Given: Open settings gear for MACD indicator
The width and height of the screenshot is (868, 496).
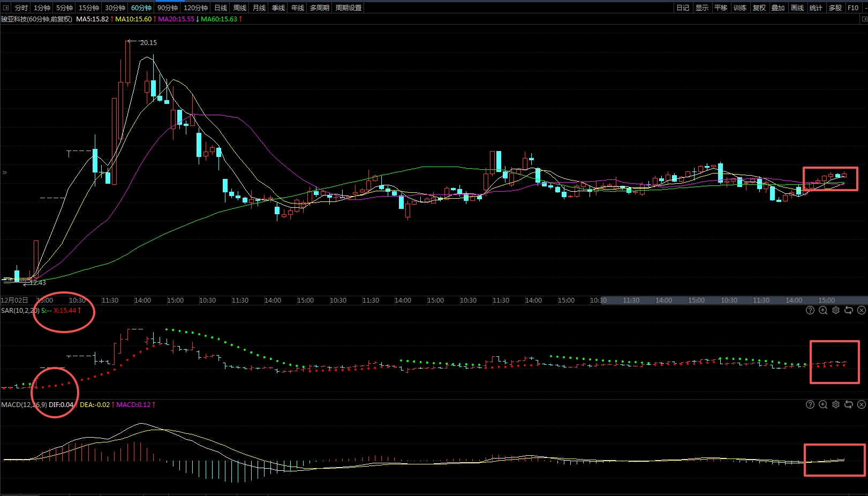Looking at the screenshot, I should tap(836, 404).
